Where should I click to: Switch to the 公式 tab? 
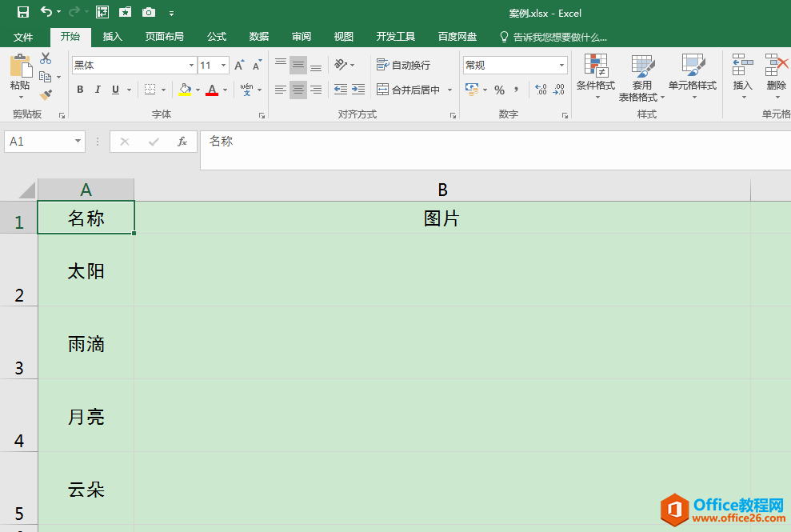217,37
